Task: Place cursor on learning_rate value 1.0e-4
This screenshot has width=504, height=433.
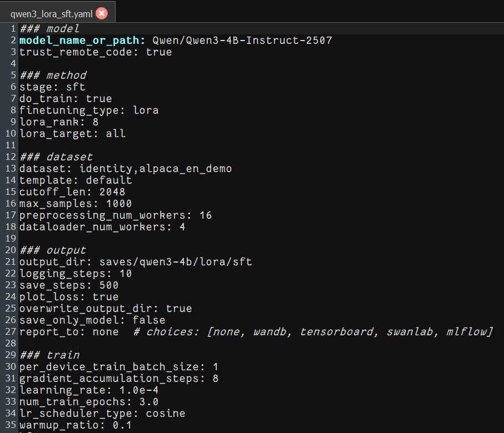Action: click(x=139, y=390)
